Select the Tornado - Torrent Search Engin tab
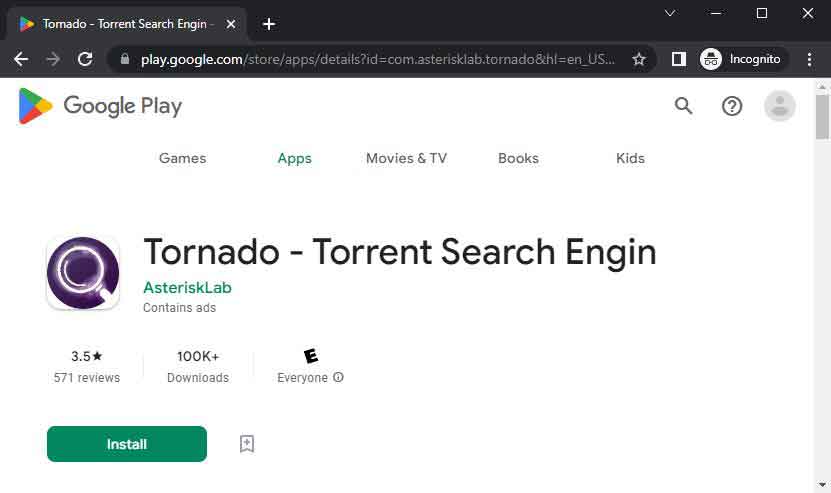Screen dimensions: 831x493 pos(127,24)
